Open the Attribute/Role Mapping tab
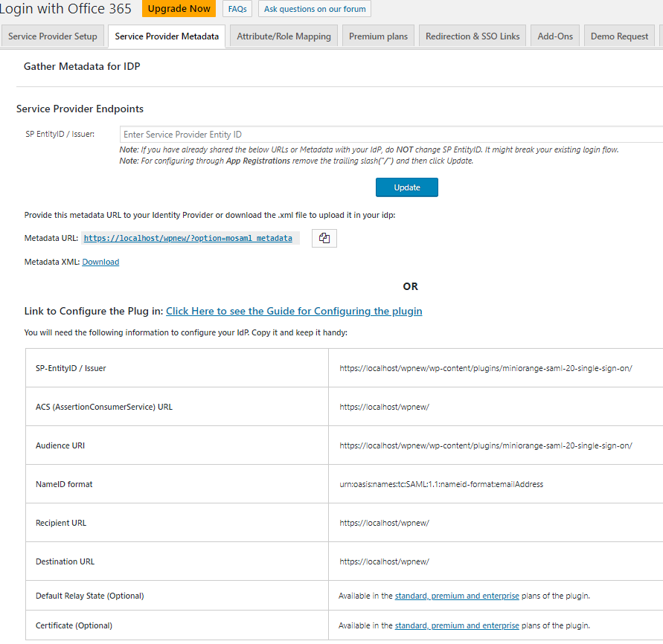663x644 pixels. (284, 36)
